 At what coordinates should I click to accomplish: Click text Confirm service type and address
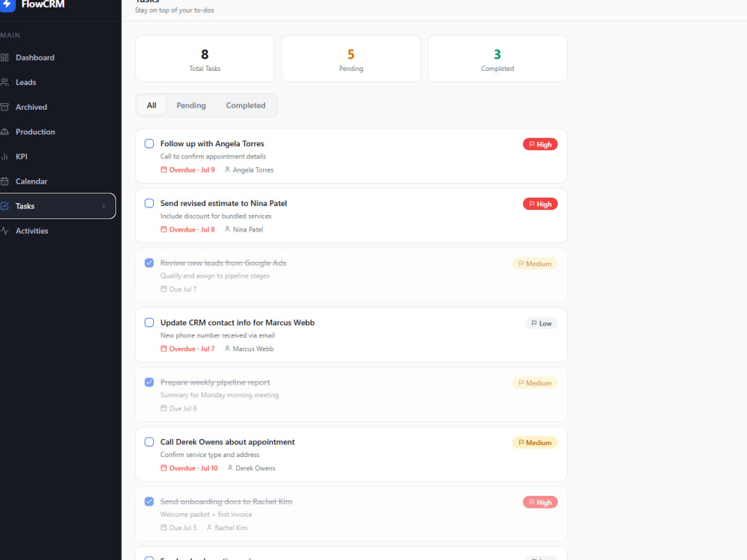[x=210, y=455]
